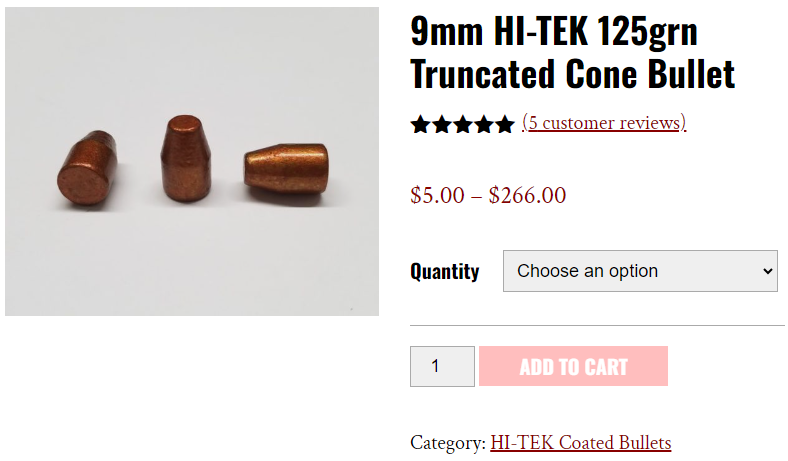Click the product title heading
The image size is (788, 461).
pyautogui.click(x=572, y=53)
